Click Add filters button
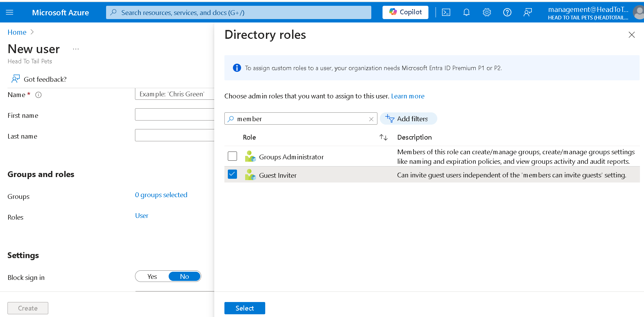Image resolution: width=644 pixels, height=317 pixels. tap(408, 119)
